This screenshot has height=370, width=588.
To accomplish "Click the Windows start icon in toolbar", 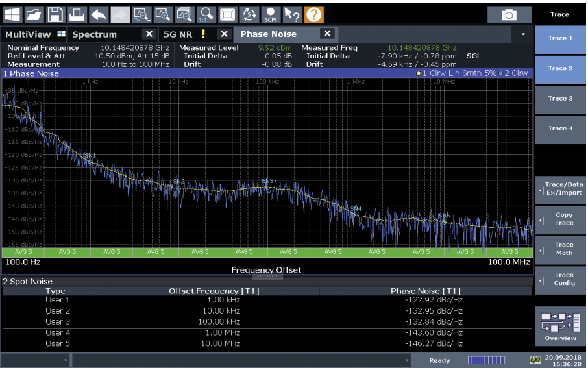I will point(12,14).
